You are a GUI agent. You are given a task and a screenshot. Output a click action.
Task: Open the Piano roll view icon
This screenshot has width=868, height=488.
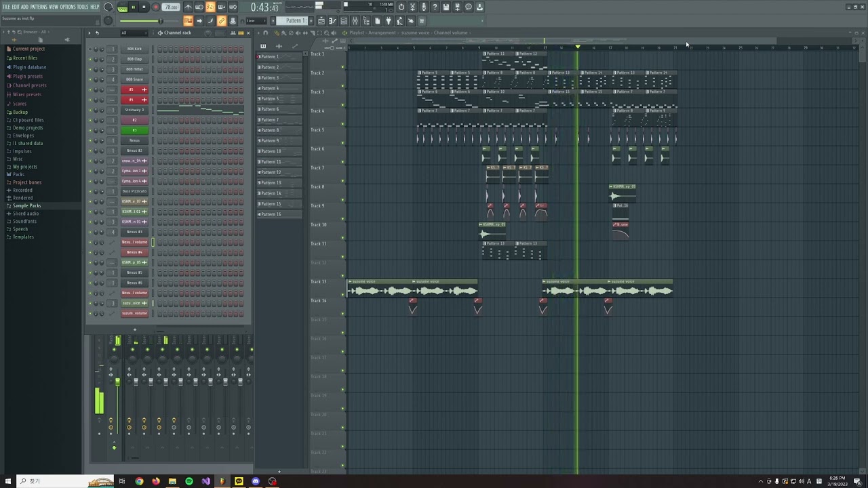pos(332,21)
